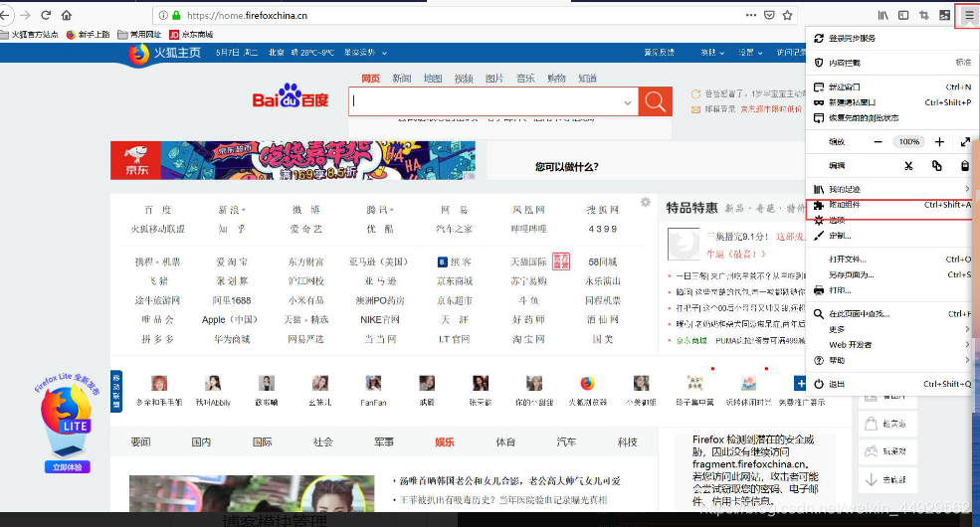This screenshot has width=980, height=527.
Task: Select the 科技 news tab
Action: (x=627, y=442)
